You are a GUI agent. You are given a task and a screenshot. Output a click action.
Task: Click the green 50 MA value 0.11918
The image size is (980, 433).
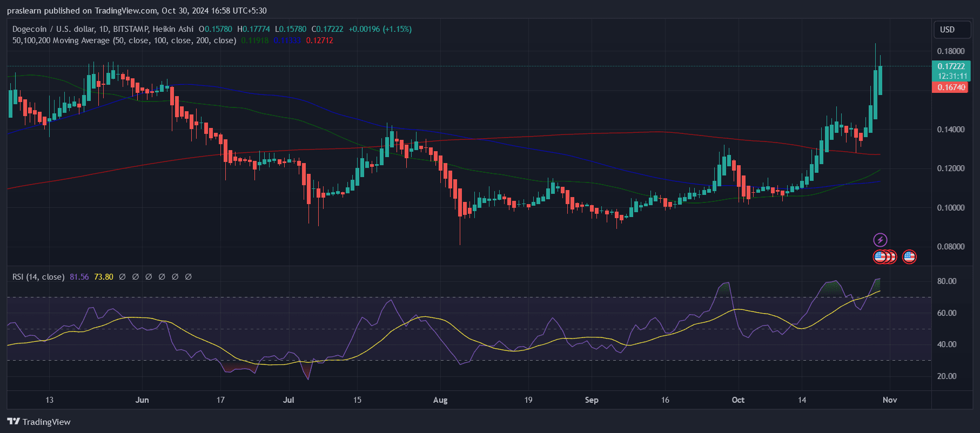pyautogui.click(x=255, y=40)
